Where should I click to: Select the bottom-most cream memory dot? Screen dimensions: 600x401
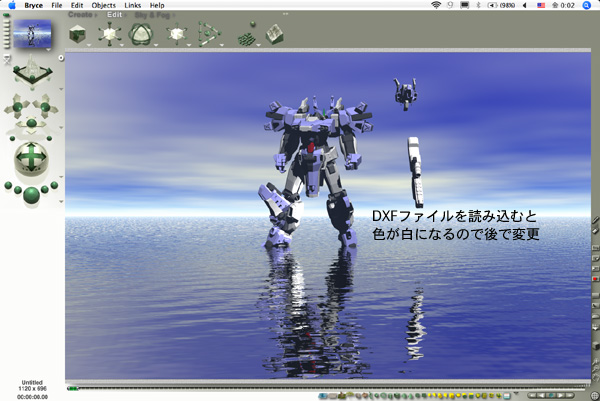coord(6,46)
